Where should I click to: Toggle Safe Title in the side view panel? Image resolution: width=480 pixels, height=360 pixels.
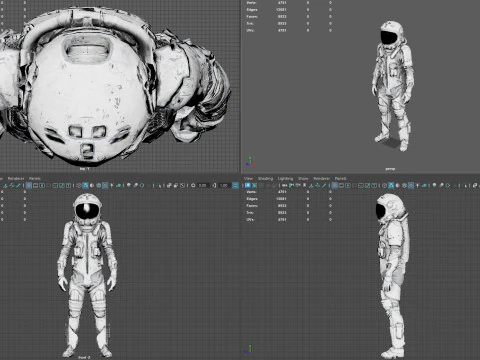[x=374, y=185]
